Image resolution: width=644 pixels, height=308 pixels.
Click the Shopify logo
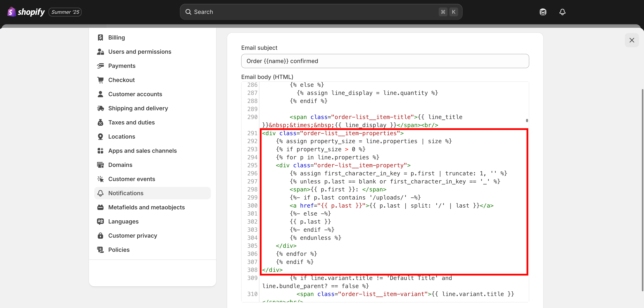26,12
